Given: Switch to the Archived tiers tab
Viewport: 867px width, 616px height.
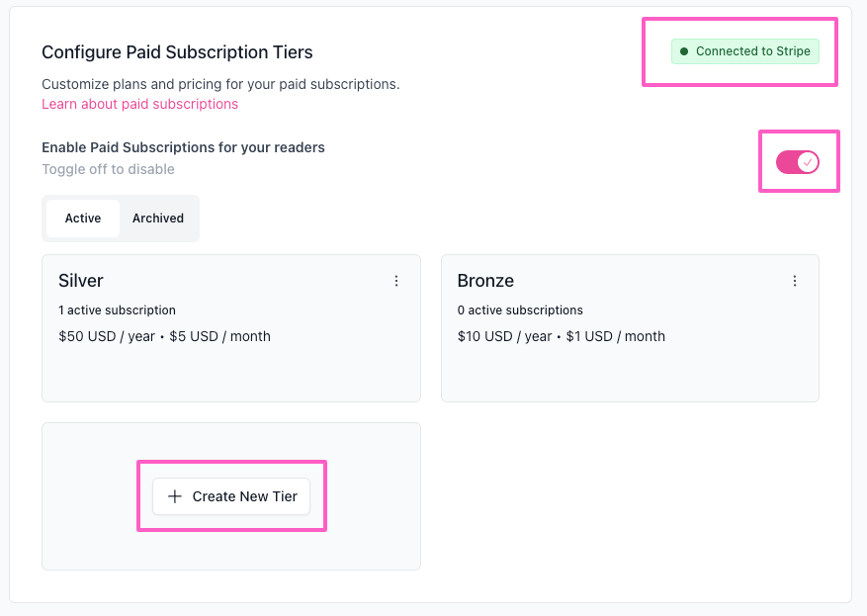Looking at the screenshot, I should click(x=158, y=219).
